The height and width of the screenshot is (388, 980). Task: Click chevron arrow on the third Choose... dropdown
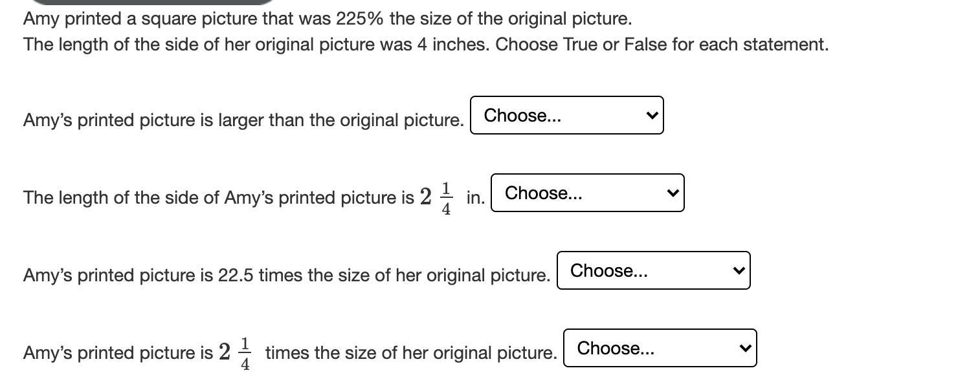point(739,271)
